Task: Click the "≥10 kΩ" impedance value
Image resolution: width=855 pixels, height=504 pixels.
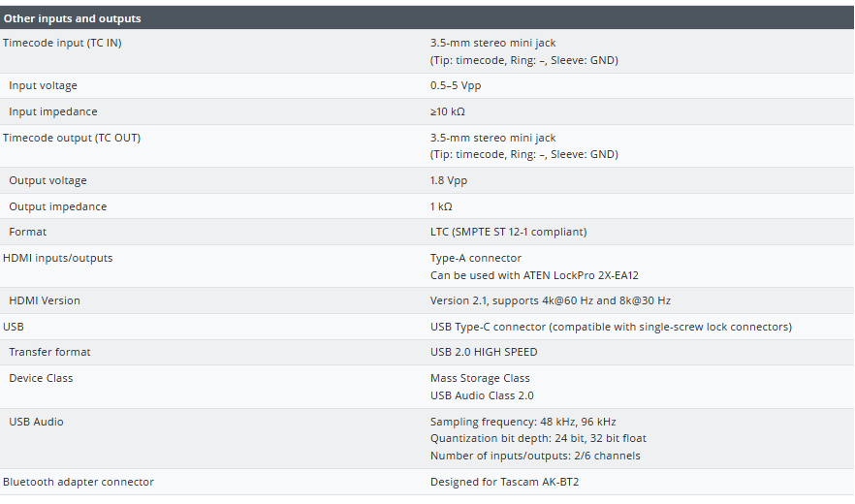Action: pos(447,111)
